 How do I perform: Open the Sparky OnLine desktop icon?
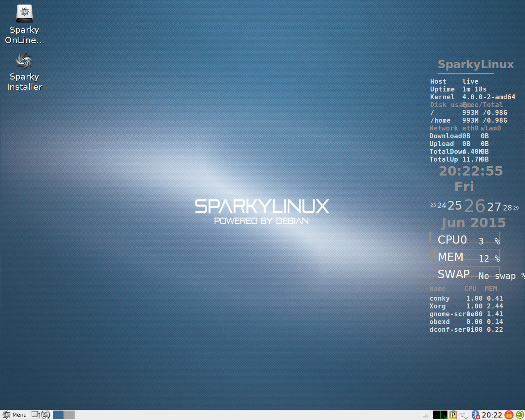click(24, 14)
